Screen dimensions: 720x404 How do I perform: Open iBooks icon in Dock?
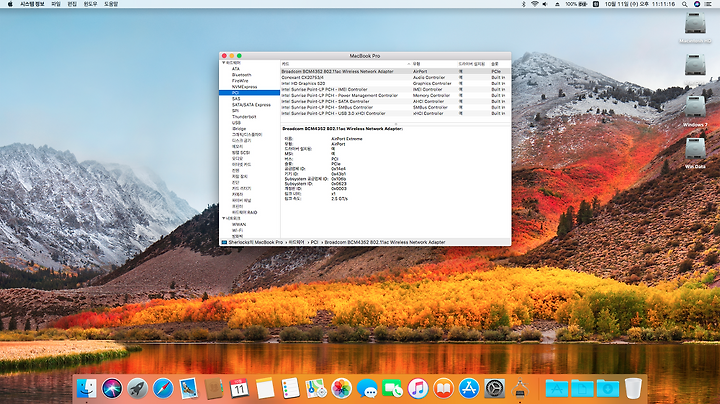pos(443,388)
